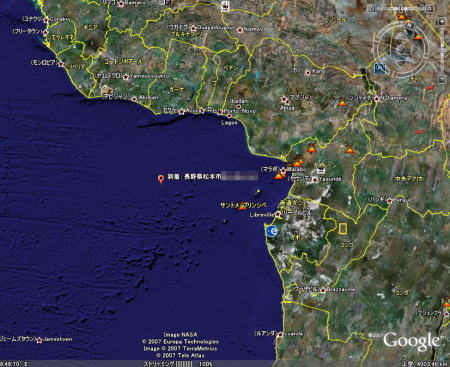
Task: Click the streaming progress bar in status bar
Action: pyautogui.click(x=184, y=364)
